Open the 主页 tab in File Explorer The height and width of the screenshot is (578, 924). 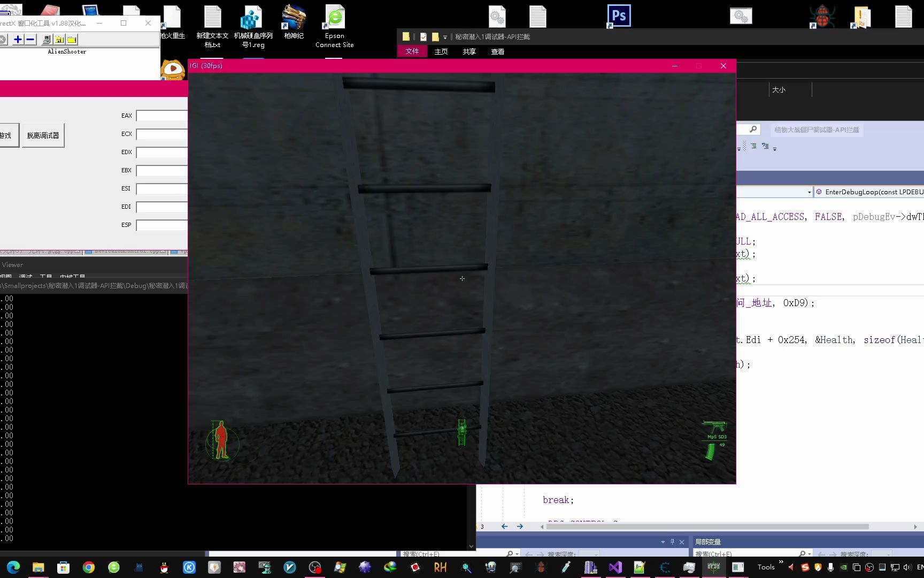tap(441, 52)
